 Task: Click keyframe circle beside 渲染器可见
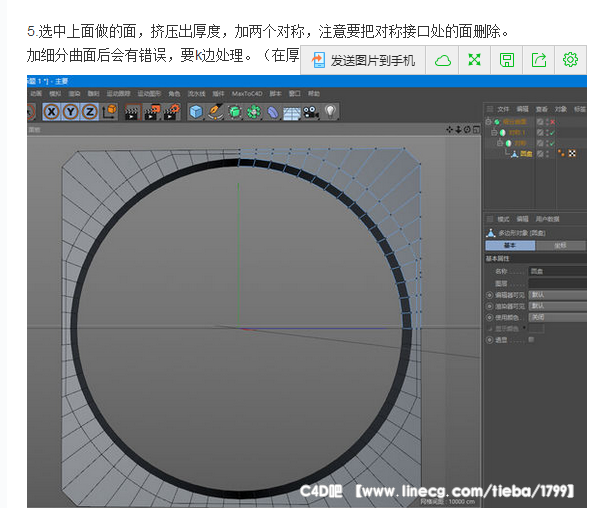click(x=489, y=306)
